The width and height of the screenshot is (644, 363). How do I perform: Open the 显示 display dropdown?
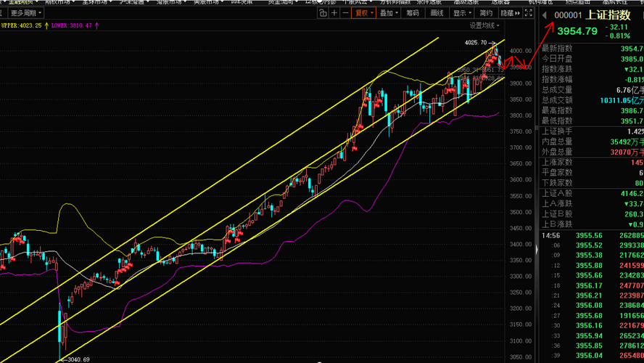pyautogui.click(x=462, y=13)
